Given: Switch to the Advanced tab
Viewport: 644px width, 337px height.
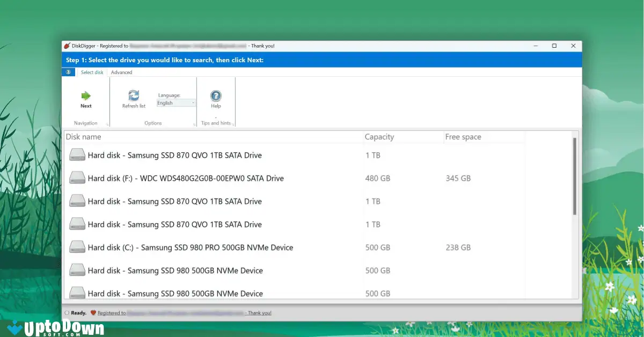Looking at the screenshot, I should pyautogui.click(x=121, y=72).
